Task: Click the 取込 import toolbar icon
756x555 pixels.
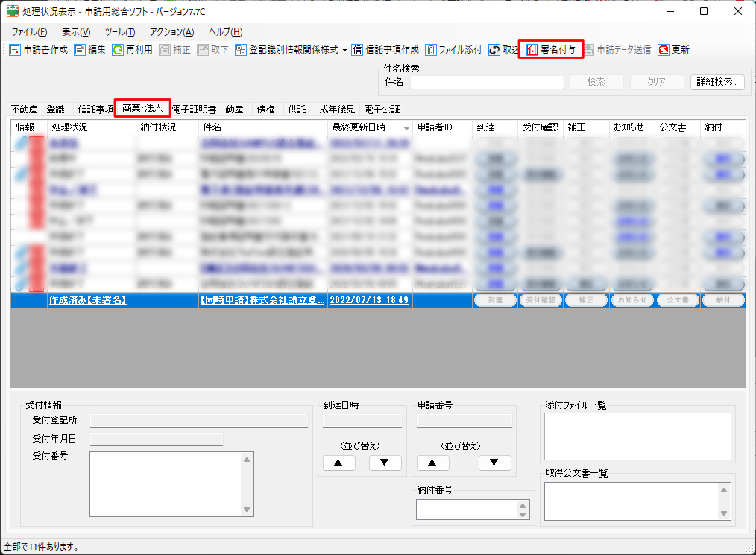Action: pos(495,50)
